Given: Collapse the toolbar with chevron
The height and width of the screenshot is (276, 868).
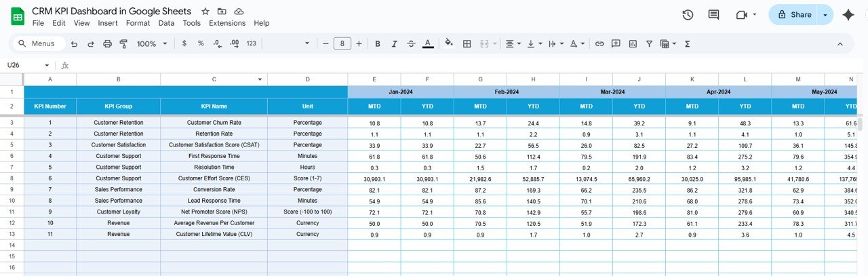Looking at the screenshot, I should 840,43.
